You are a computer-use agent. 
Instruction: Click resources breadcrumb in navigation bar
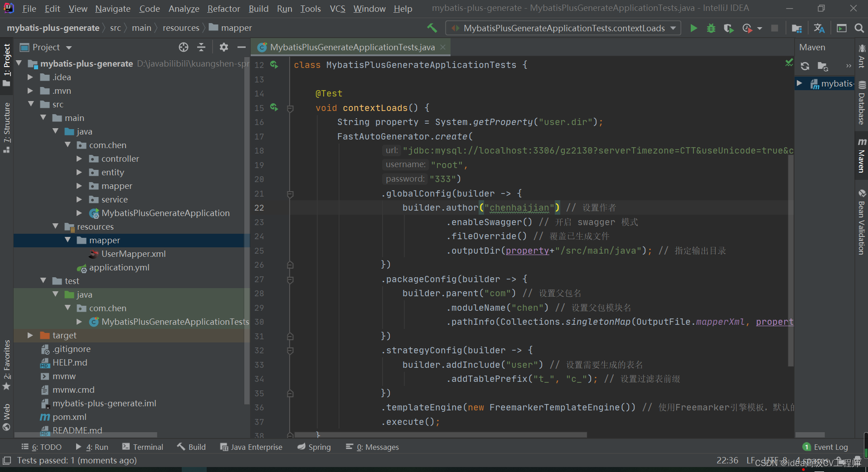(181, 28)
